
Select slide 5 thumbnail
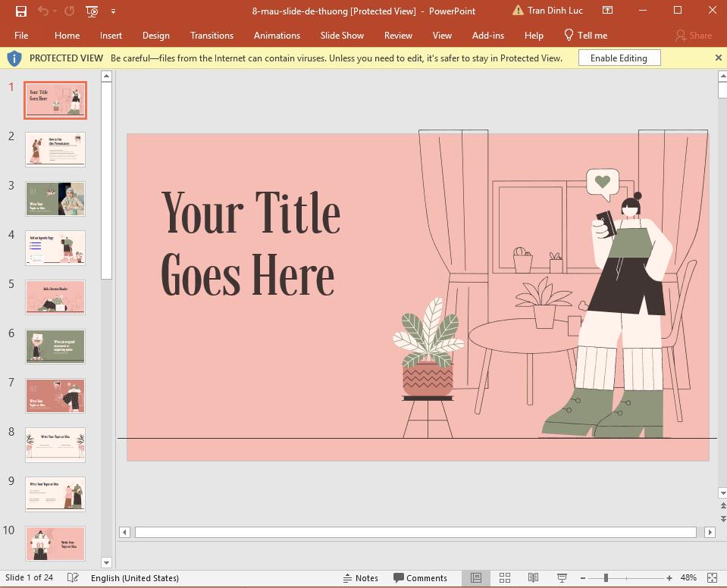coord(55,297)
